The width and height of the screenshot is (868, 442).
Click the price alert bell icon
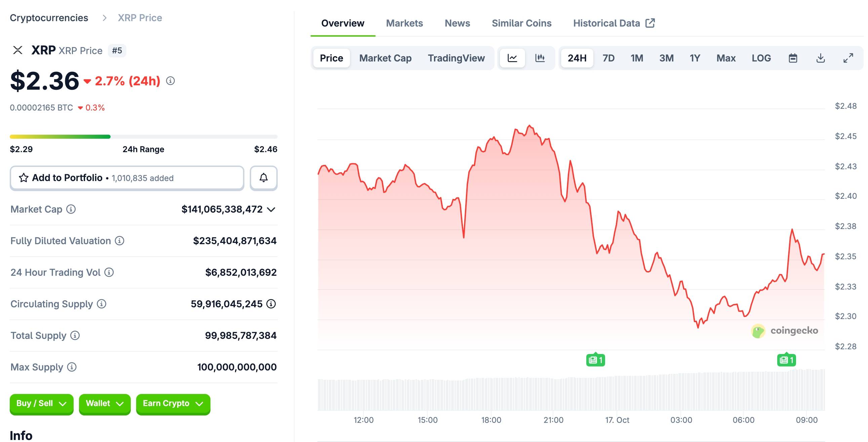[264, 178]
